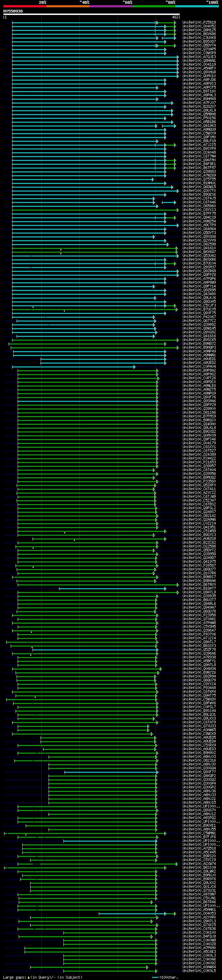Click the white query sequence bar
This screenshot has height=980, width=222.
(92, 15)
